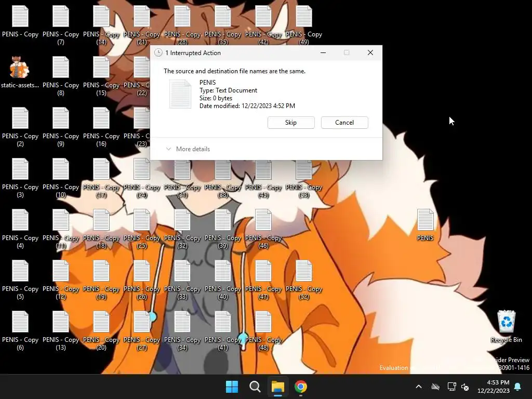Select the 'Copy (13)' text file icon
Screen dimensions: 532x399
coord(61,322)
